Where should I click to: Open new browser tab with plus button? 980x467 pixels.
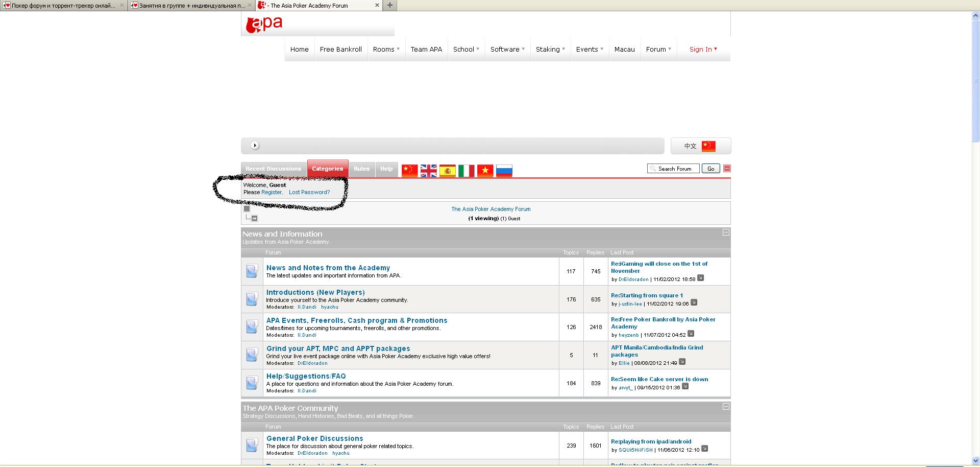coord(389,5)
